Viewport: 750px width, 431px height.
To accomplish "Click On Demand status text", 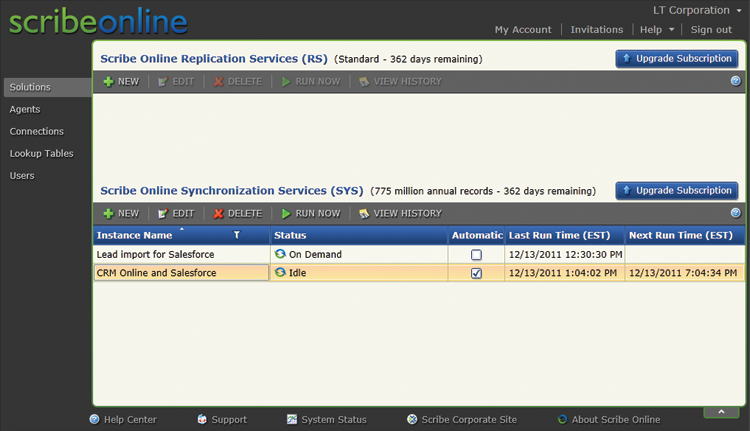I will (315, 254).
